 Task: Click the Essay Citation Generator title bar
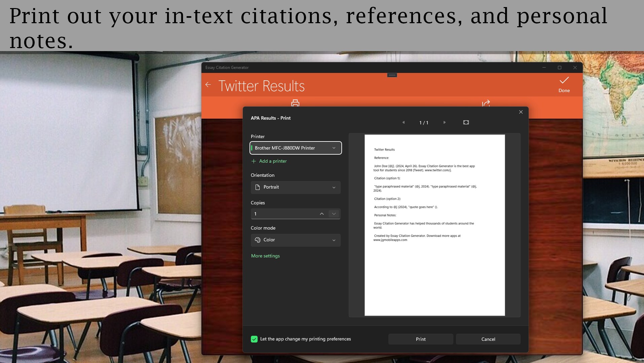(227, 67)
